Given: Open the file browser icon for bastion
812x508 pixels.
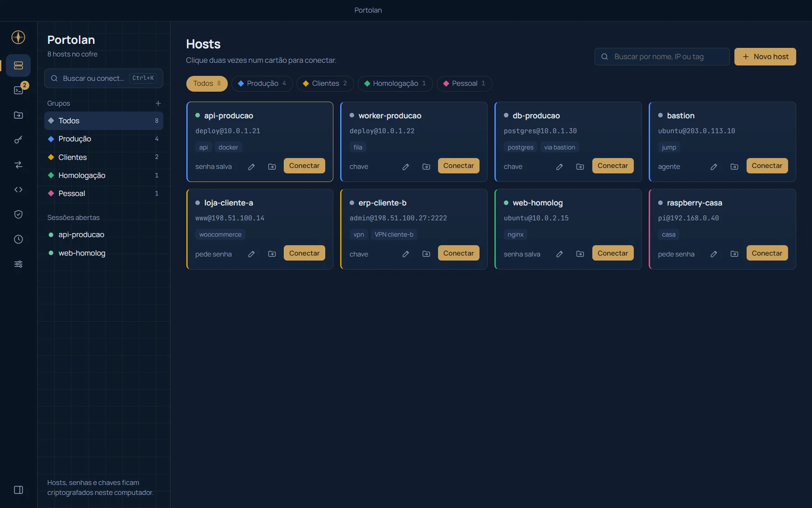Looking at the screenshot, I should [x=734, y=167].
